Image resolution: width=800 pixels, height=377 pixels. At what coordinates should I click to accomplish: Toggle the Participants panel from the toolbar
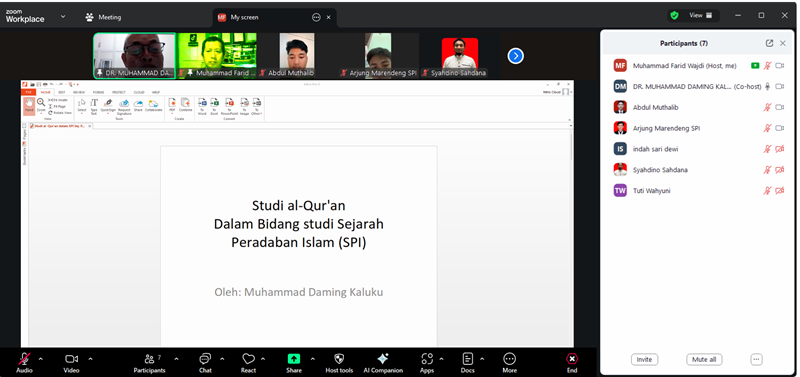pos(149,363)
